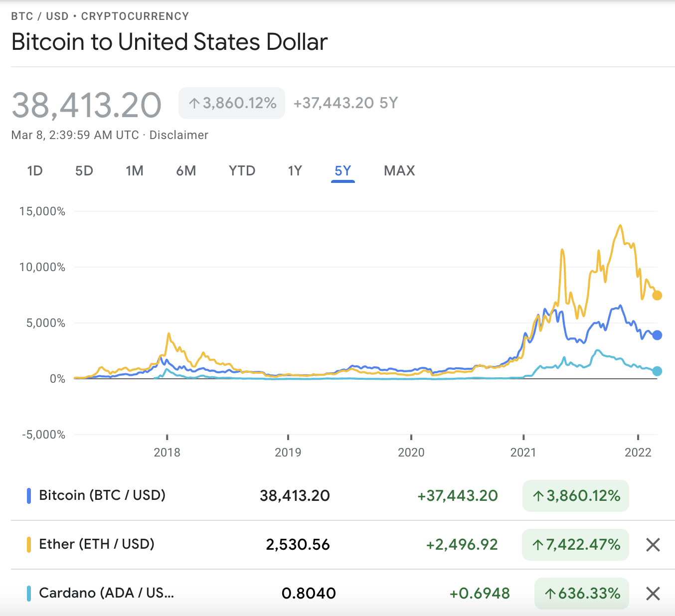Select the 6M chart view

click(x=185, y=170)
